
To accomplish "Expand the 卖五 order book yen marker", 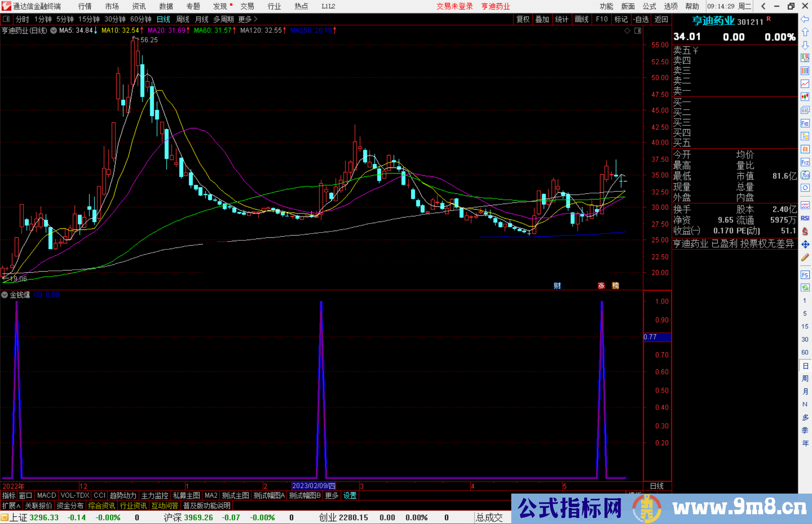I will tap(695, 50).
